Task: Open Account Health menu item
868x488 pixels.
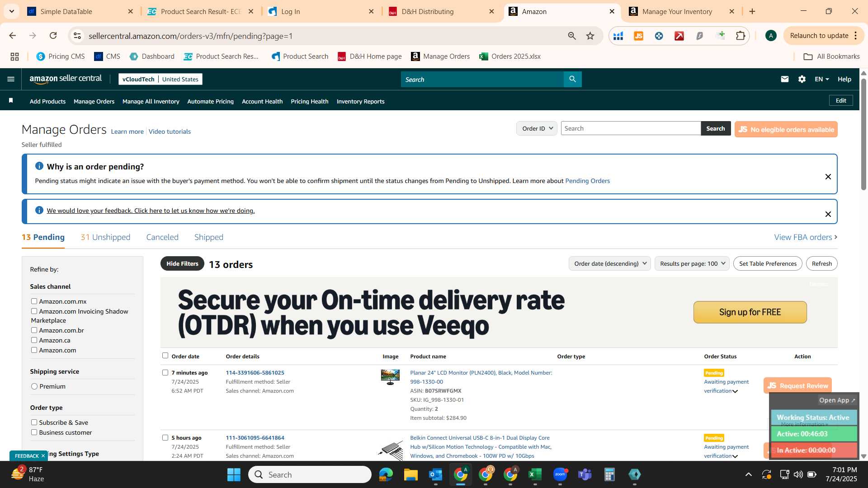Action: [262, 101]
